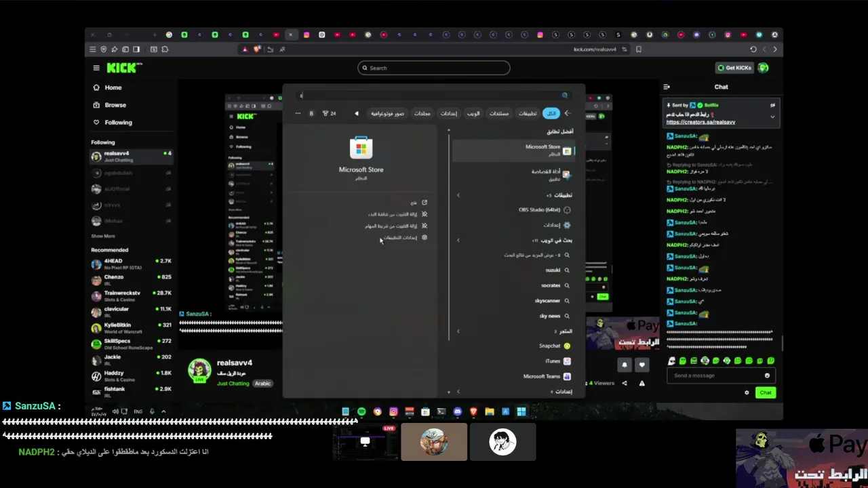Select Microsoft Store best match result
Image resolution: width=868 pixels, height=488 pixels.
[513, 150]
